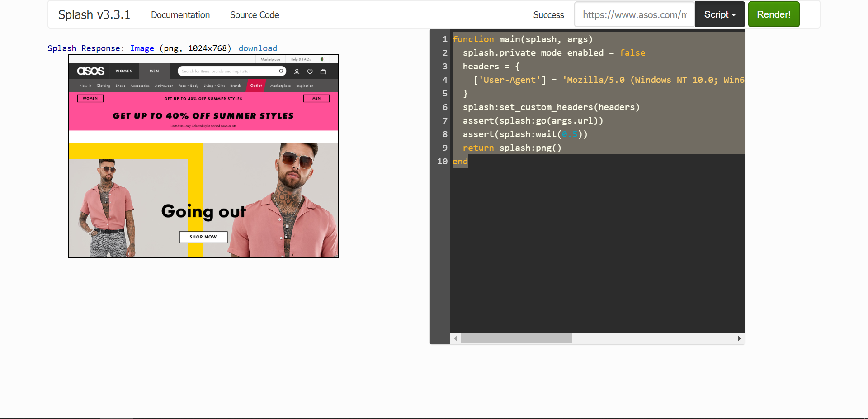
Task: Open the Script dropdown
Action: pos(719,14)
